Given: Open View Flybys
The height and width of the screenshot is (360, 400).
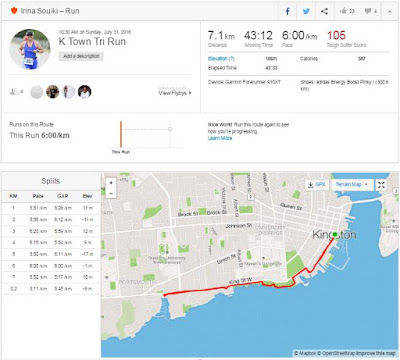Looking at the screenshot, I should click(x=175, y=93).
